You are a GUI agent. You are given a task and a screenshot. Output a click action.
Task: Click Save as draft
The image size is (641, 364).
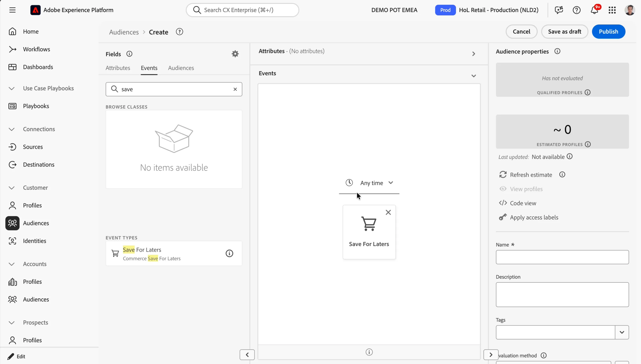(564, 32)
